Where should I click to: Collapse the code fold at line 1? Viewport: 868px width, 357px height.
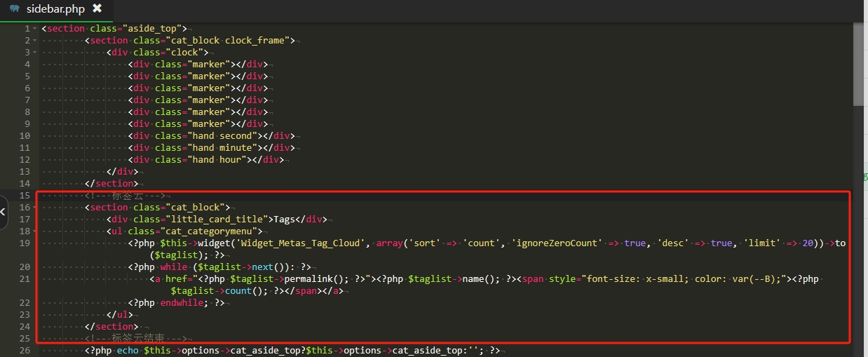point(36,29)
